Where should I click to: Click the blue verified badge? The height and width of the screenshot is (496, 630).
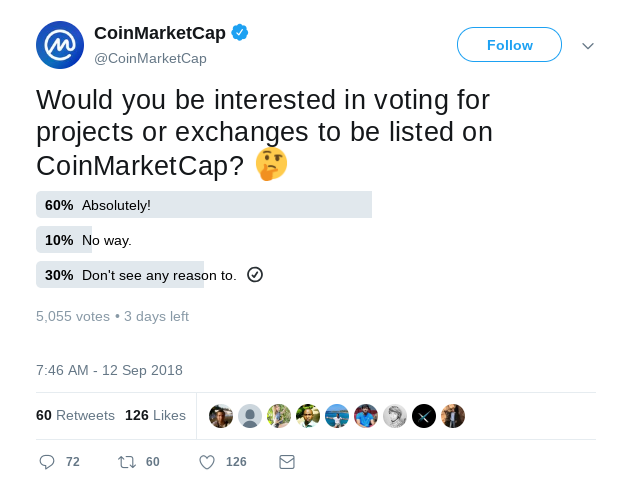pos(240,33)
